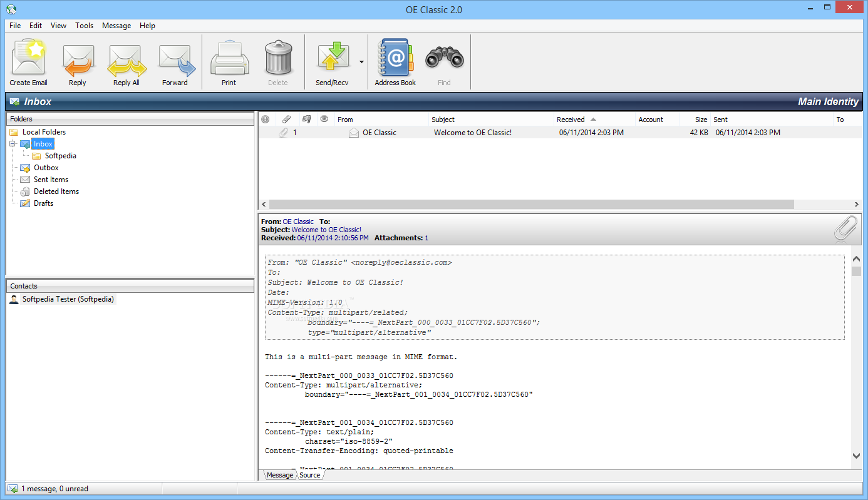The image size is (868, 500).
Task: Click the Reply toolbar icon
Action: click(x=78, y=59)
